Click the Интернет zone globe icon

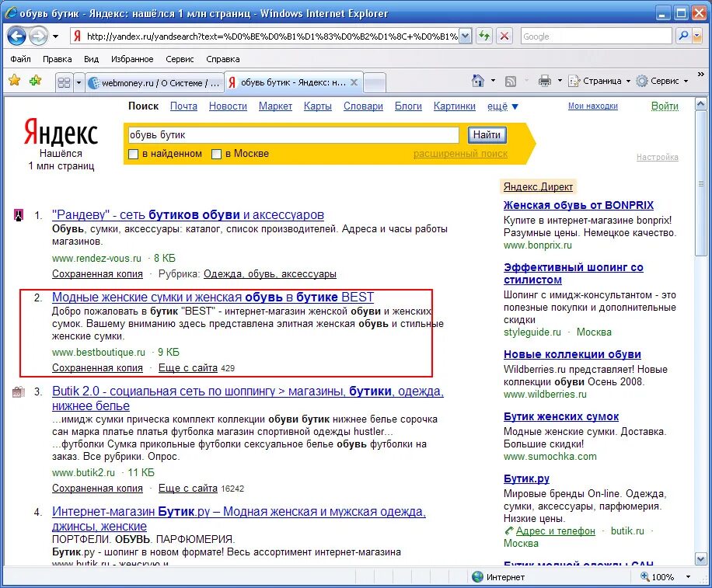point(477,576)
